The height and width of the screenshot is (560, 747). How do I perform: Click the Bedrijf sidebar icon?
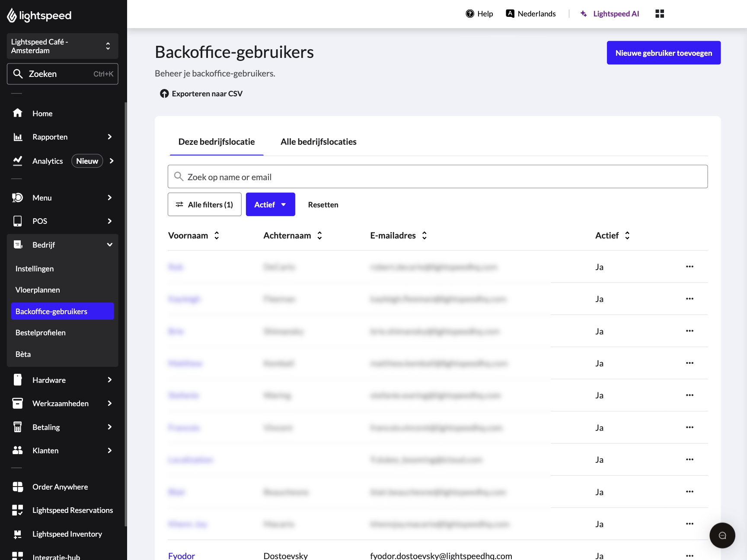tap(18, 245)
